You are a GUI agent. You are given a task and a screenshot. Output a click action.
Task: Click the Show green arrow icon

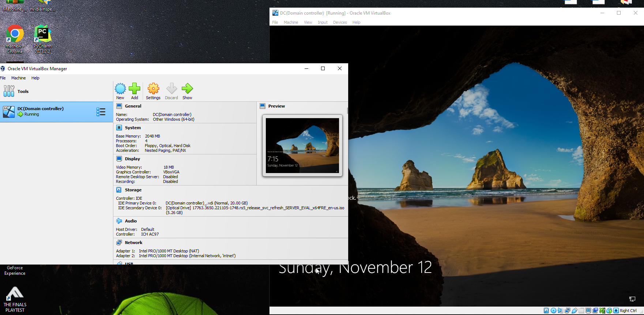(187, 89)
